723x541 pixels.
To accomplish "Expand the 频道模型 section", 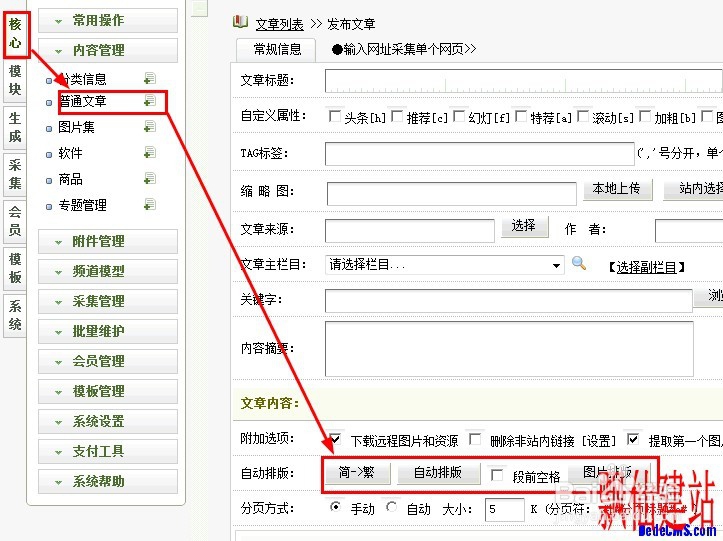I will (x=108, y=271).
